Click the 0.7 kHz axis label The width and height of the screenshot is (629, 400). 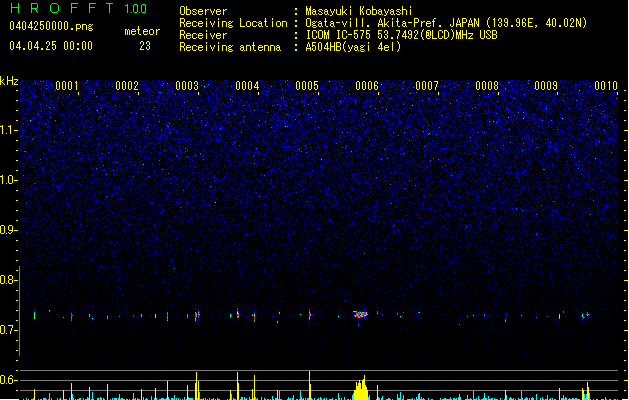click(8, 330)
